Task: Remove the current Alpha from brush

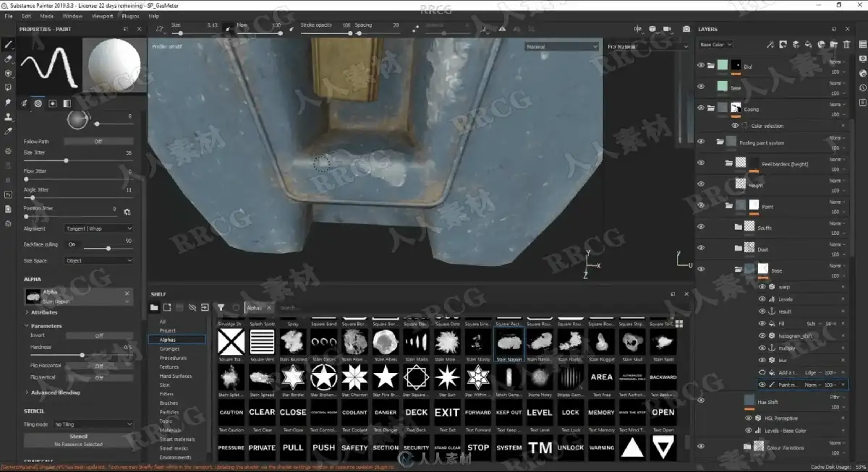Action: click(x=127, y=293)
